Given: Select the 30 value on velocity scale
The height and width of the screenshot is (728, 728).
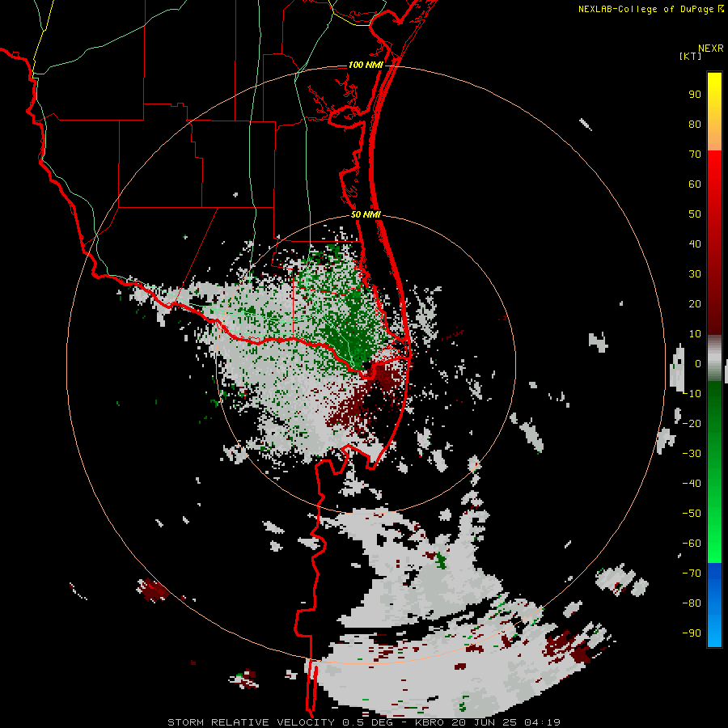Looking at the screenshot, I should click(695, 274).
